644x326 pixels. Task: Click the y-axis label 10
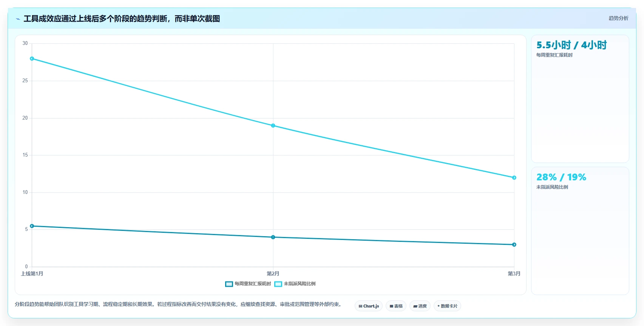pos(25,192)
